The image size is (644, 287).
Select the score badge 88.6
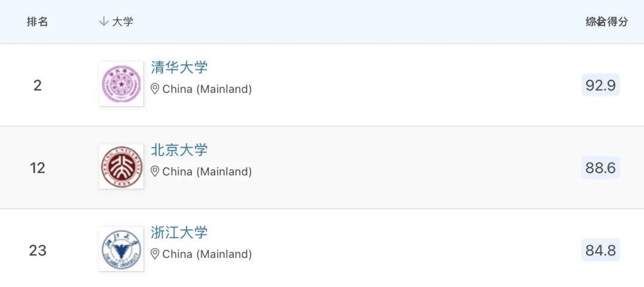click(600, 168)
